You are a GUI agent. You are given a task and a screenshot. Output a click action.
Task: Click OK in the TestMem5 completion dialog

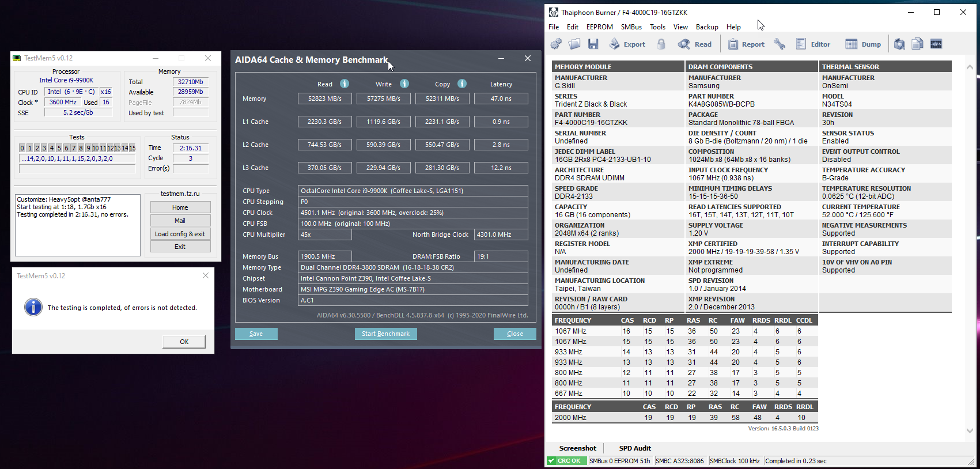click(x=184, y=342)
